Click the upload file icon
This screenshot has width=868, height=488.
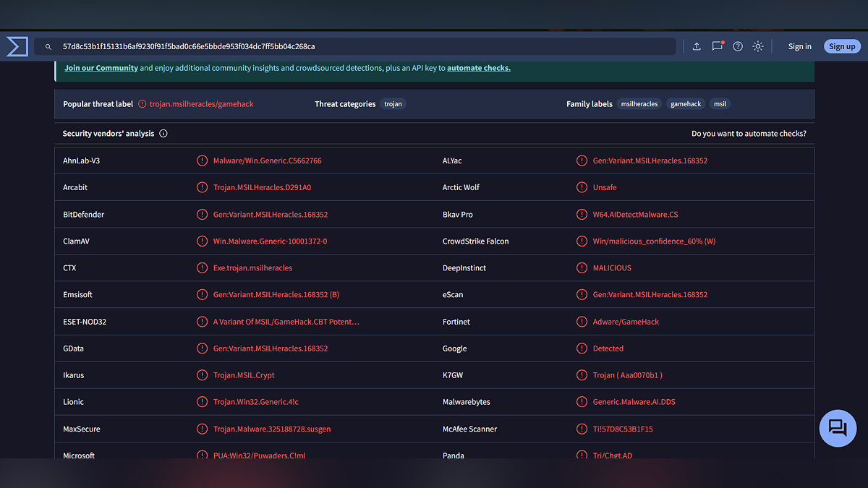[x=697, y=46]
